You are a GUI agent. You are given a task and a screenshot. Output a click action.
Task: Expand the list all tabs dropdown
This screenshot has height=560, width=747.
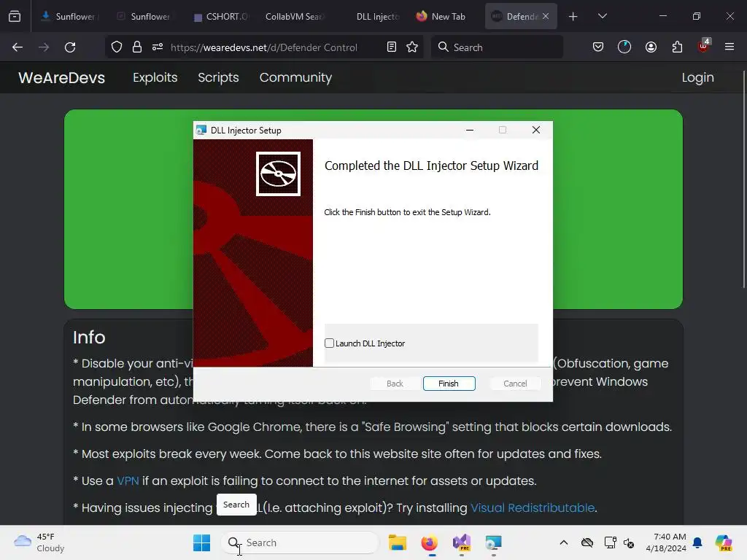[602, 16]
